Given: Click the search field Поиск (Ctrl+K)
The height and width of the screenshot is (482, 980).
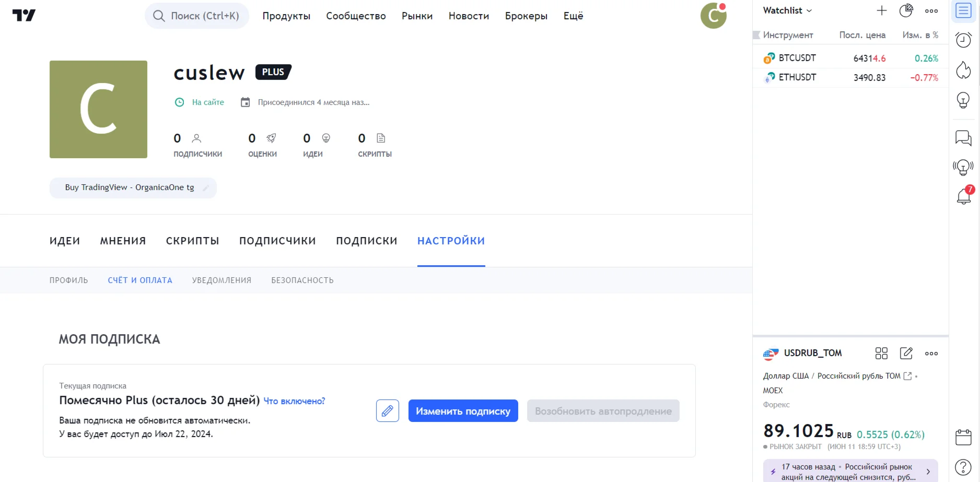Looking at the screenshot, I should point(197,16).
